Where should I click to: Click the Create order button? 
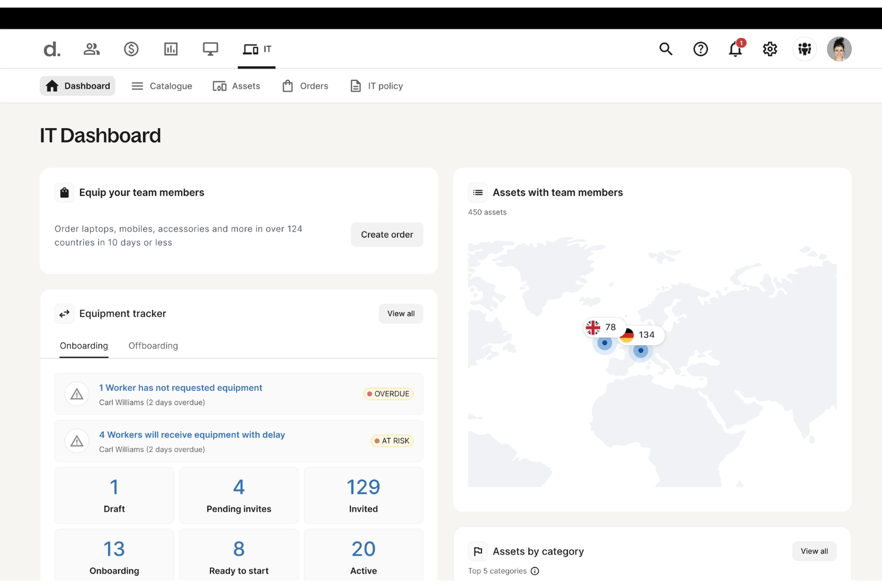(387, 234)
